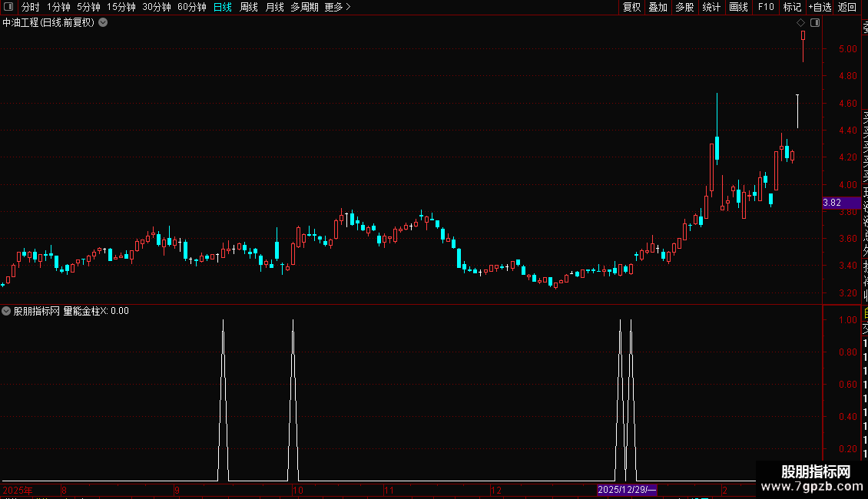Viewport: 868px width, 499px height.
Task: Click the 0.20 indicator axis label
Action: click(x=847, y=448)
